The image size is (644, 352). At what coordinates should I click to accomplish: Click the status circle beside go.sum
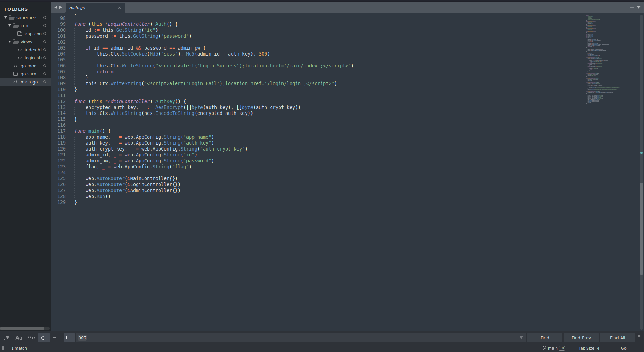coord(45,74)
